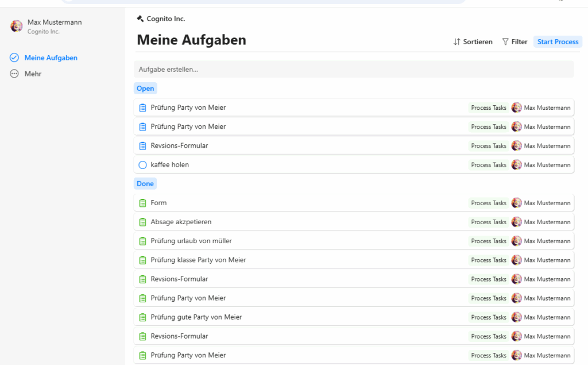Click the hammer icon beside Cognito Inc.

point(140,19)
